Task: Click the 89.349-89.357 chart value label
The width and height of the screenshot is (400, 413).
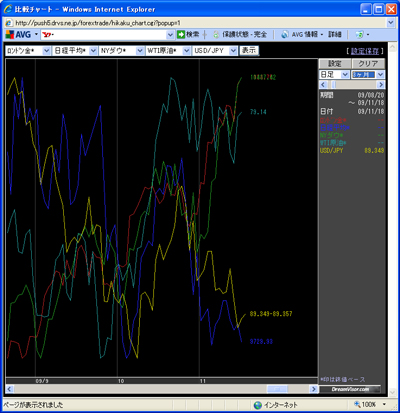Action: (x=271, y=314)
